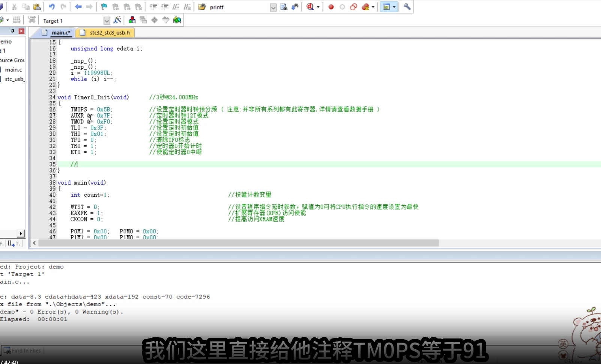This screenshot has width=601, height=364.
Task: Uncomment the selected text
Action: coord(187,7)
